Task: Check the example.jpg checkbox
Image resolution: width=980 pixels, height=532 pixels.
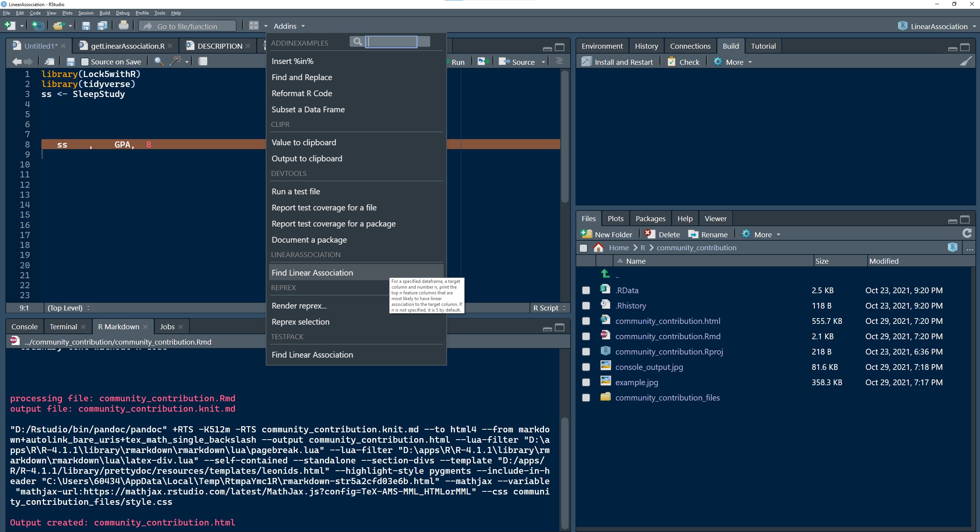Action: 586,383
